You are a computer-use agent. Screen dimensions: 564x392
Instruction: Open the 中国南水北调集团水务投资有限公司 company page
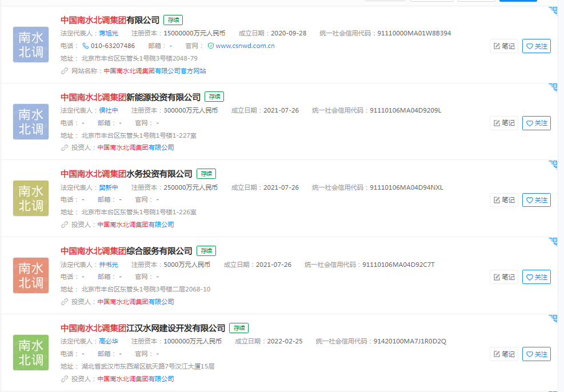(126, 174)
